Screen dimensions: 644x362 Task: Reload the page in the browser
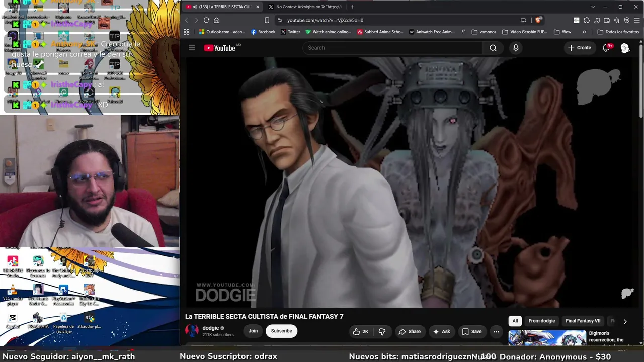click(206, 20)
